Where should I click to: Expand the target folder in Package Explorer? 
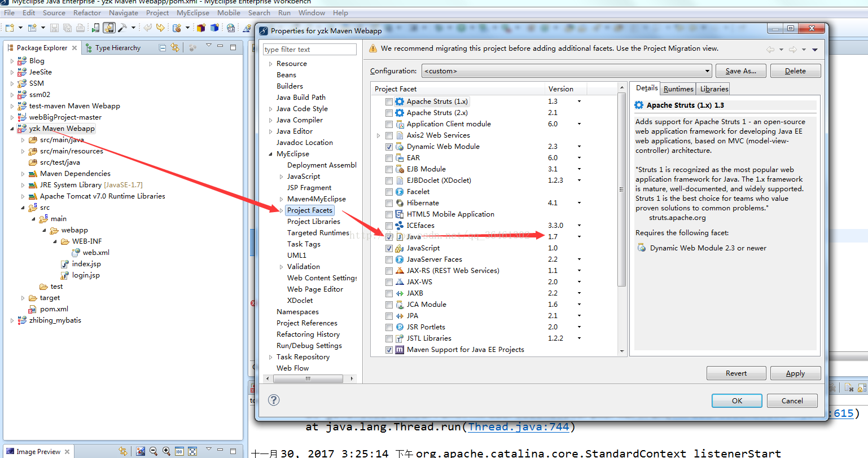(x=23, y=298)
